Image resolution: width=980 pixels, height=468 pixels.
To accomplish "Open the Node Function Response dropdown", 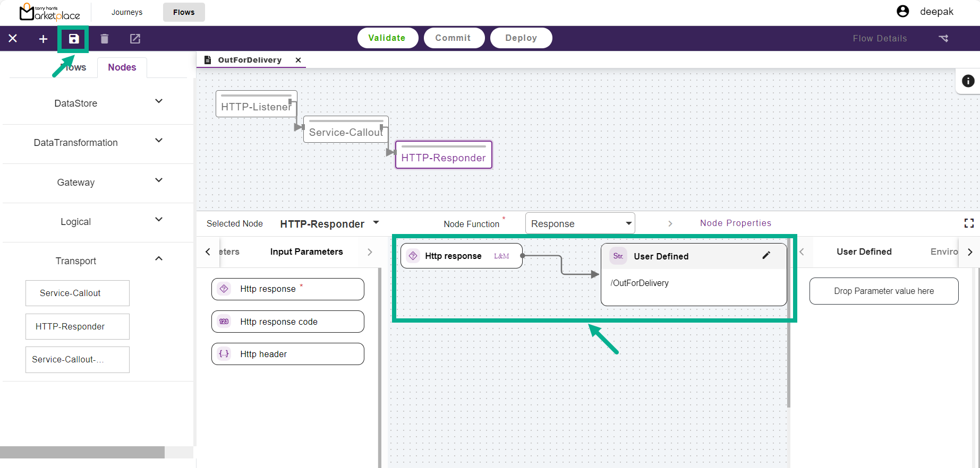I will coord(628,223).
